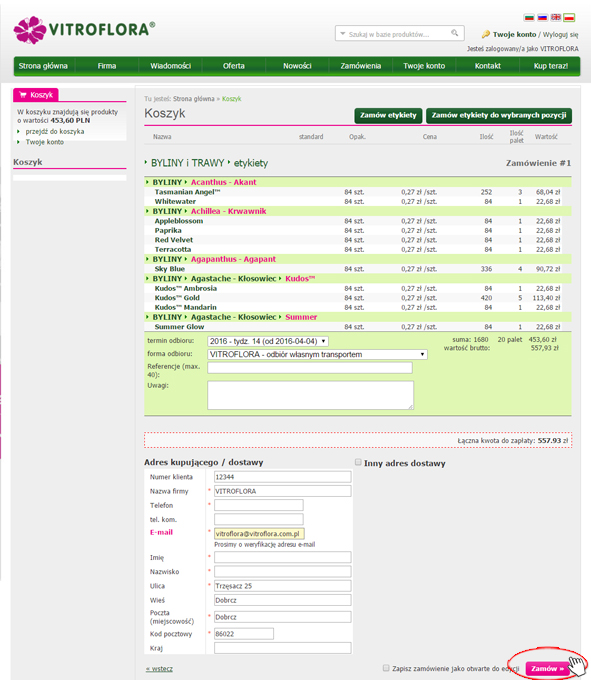The height and width of the screenshot is (680, 591).
Task: Switch language with the Russian flag
Action: click(x=542, y=18)
